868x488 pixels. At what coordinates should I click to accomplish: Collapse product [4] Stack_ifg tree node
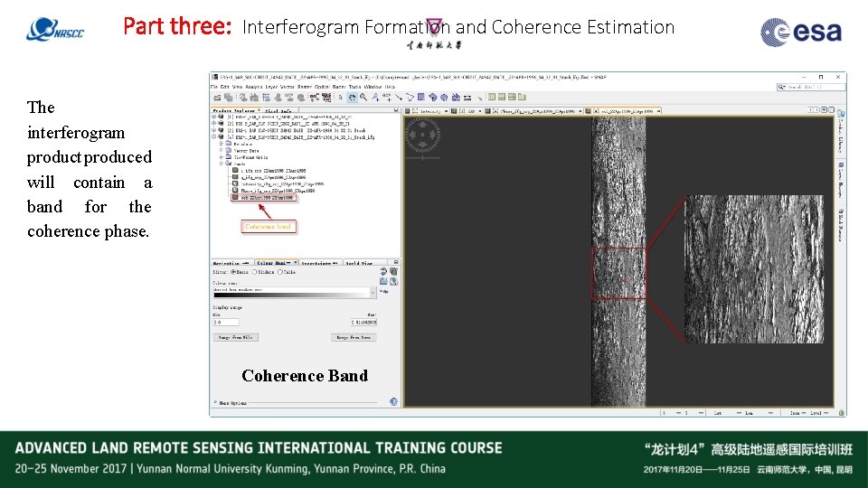(214, 136)
